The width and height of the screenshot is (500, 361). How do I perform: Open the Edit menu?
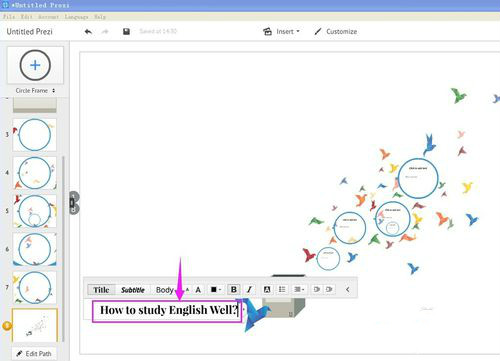(x=27, y=17)
